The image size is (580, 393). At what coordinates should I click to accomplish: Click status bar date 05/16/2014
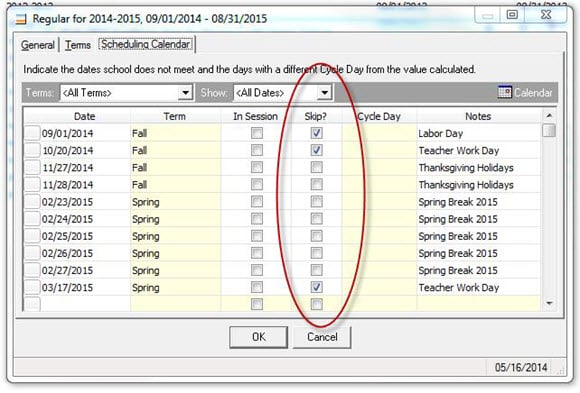point(521,367)
